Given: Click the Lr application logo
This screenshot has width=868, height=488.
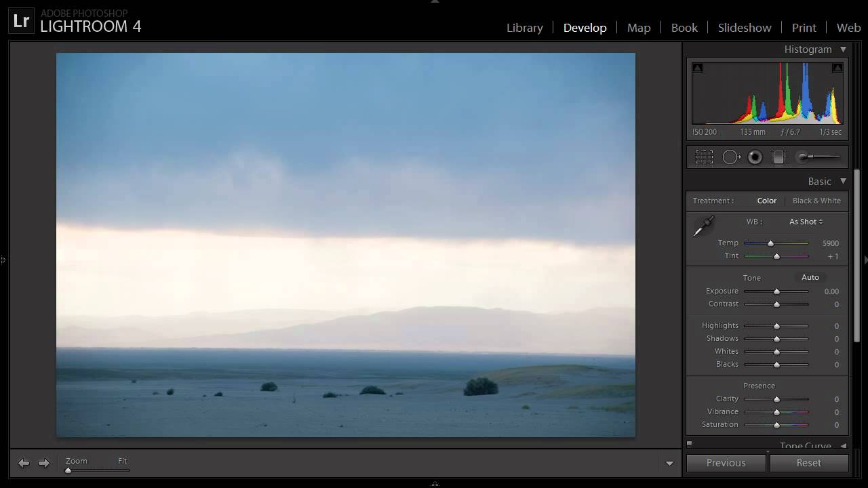Looking at the screenshot, I should [21, 21].
